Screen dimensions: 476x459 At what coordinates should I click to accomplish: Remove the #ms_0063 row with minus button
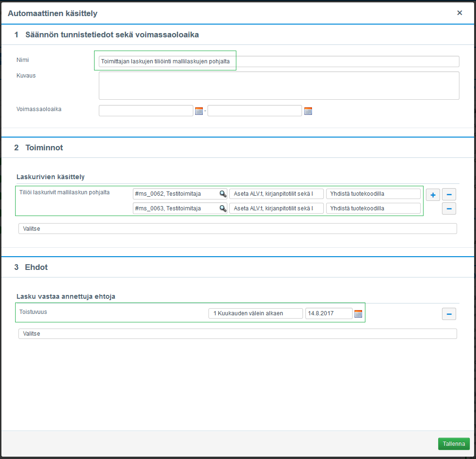click(x=449, y=208)
